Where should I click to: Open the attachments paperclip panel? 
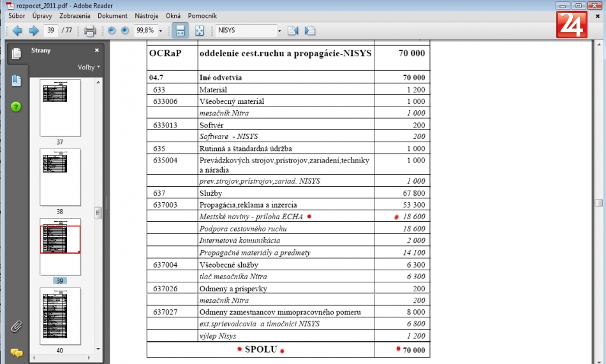[17, 327]
